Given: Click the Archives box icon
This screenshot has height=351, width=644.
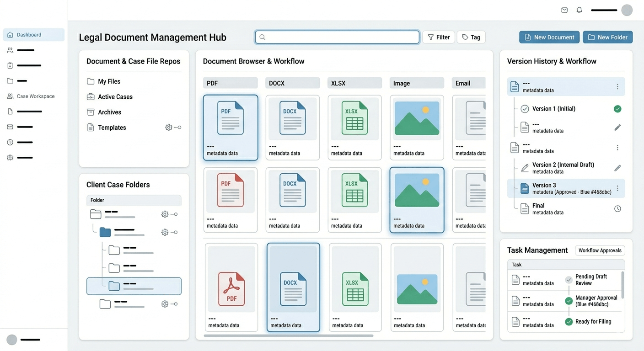Looking at the screenshot, I should (91, 112).
